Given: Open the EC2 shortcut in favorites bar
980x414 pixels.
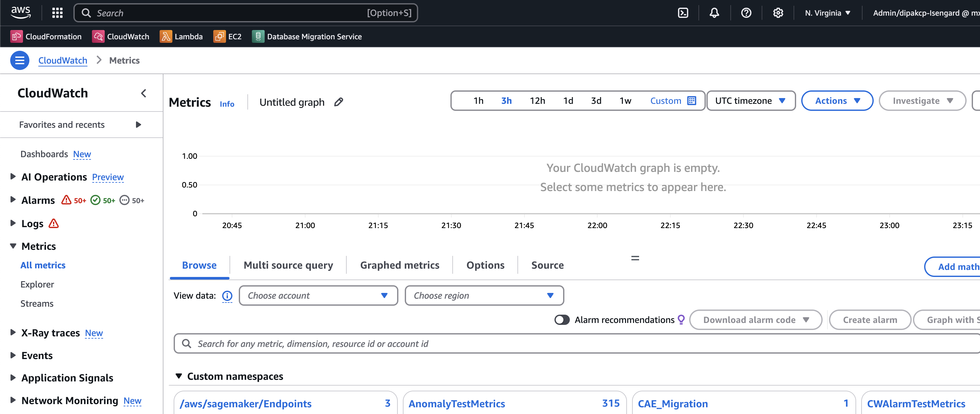Looking at the screenshot, I should 228,36.
